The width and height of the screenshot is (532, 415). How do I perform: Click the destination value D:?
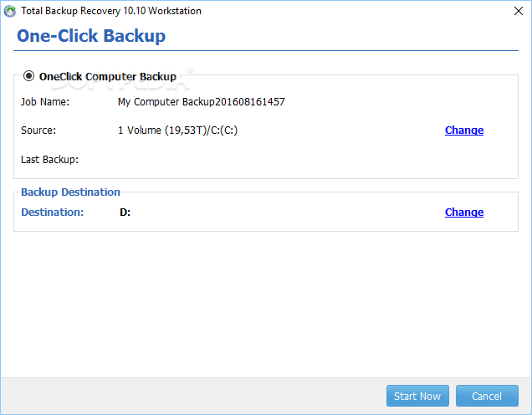pos(125,213)
